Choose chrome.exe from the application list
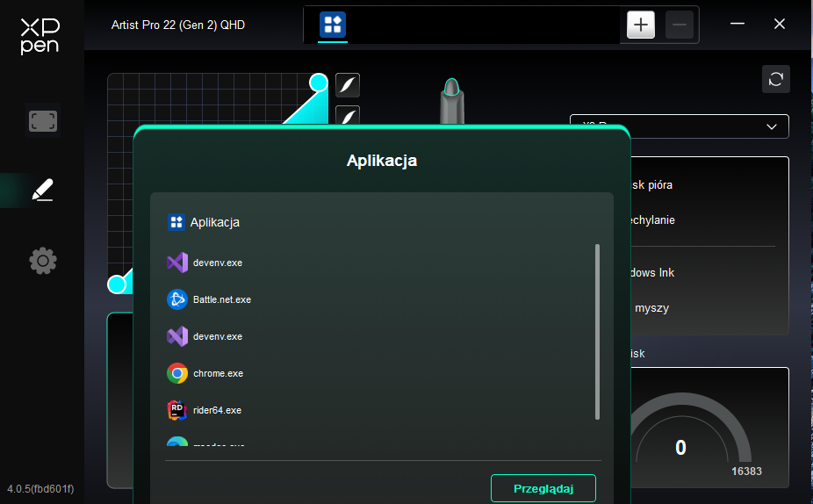The height and width of the screenshot is (504, 813). click(x=217, y=373)
